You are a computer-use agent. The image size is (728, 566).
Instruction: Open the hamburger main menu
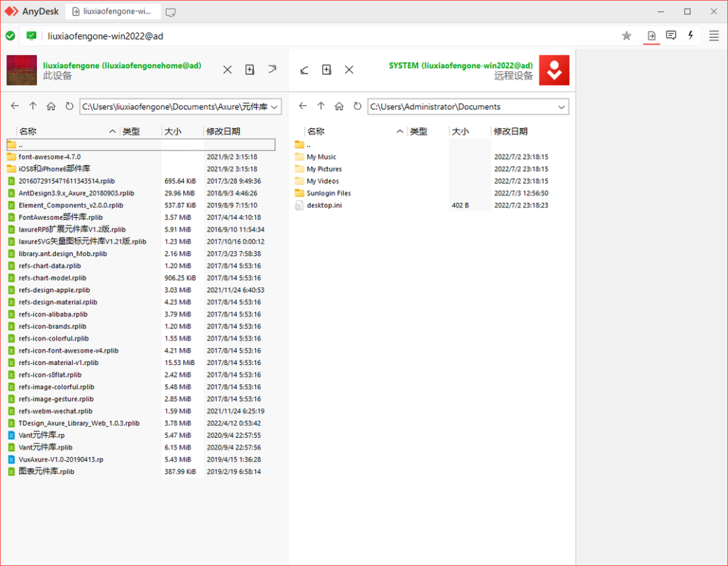(x=714, y=36)
